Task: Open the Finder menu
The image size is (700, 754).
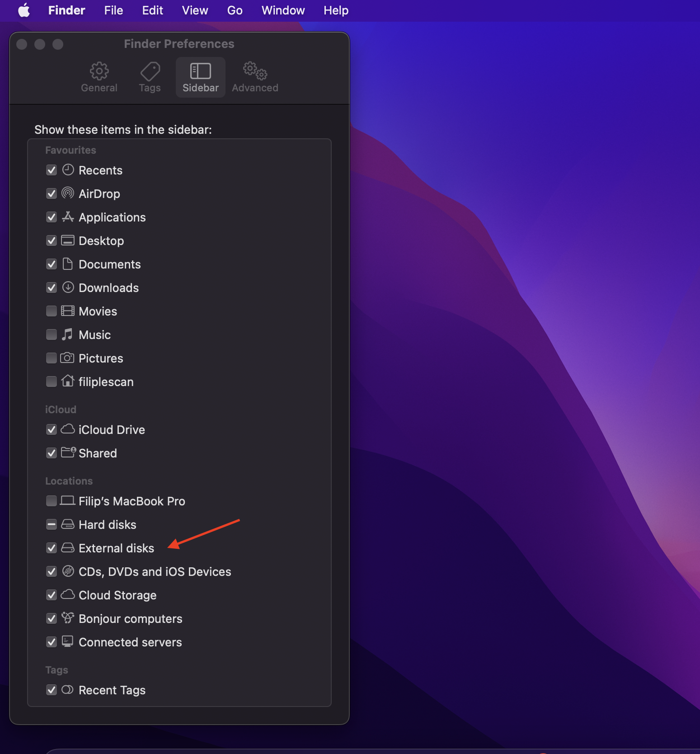Action: click(66, 10)
